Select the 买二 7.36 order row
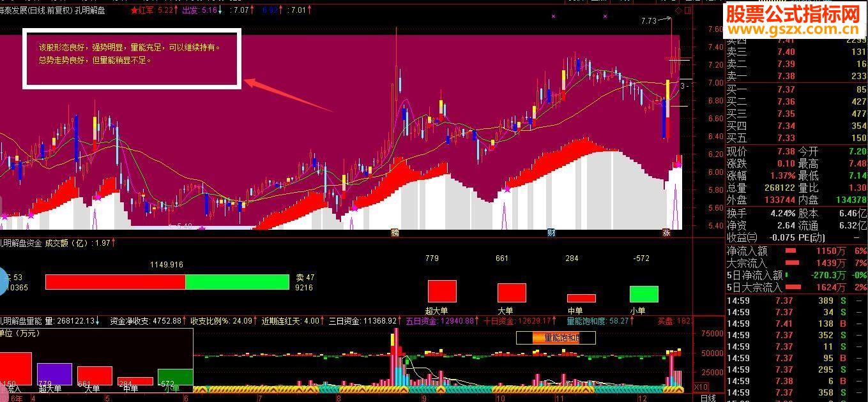This screenshot has height=402, width=868. point(796,101)
